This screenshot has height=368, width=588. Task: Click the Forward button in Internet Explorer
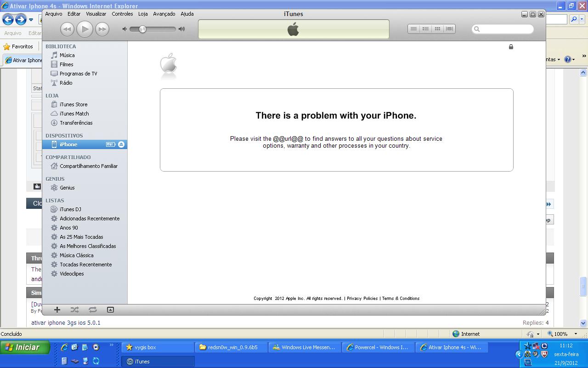click(21, 19)
